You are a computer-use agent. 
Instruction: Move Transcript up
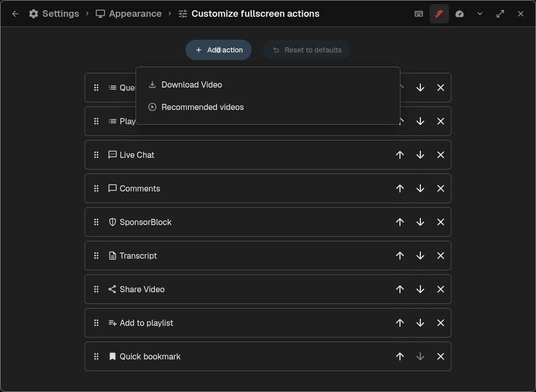(400, 256)
